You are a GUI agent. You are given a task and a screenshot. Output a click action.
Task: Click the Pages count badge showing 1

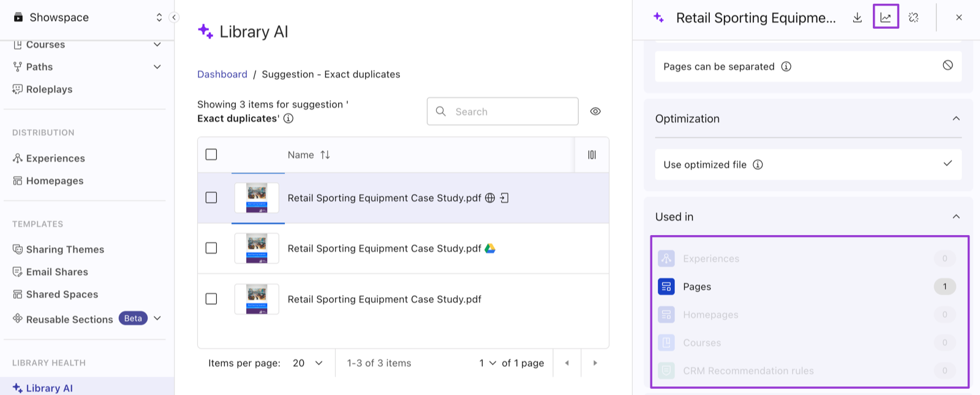pos(944,287)
